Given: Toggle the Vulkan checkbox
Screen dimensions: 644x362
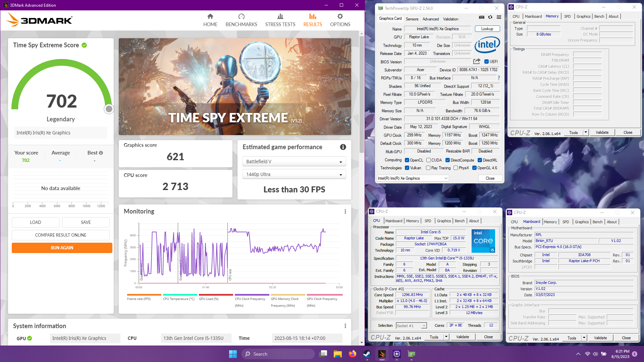Looking at the screenshot, I should [407, 168].
